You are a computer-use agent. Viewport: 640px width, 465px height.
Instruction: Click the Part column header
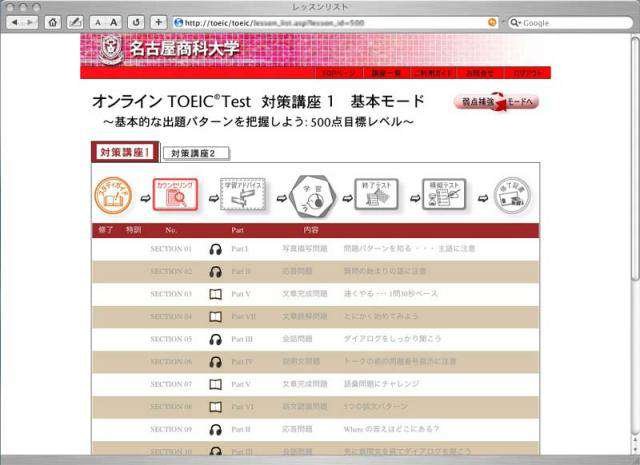tap(237, 230)
